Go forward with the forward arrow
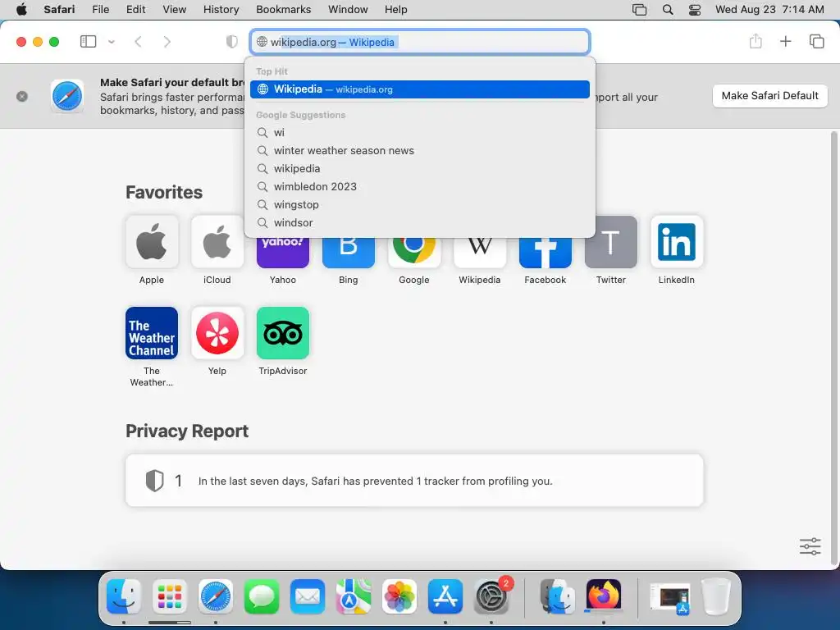 167,42
